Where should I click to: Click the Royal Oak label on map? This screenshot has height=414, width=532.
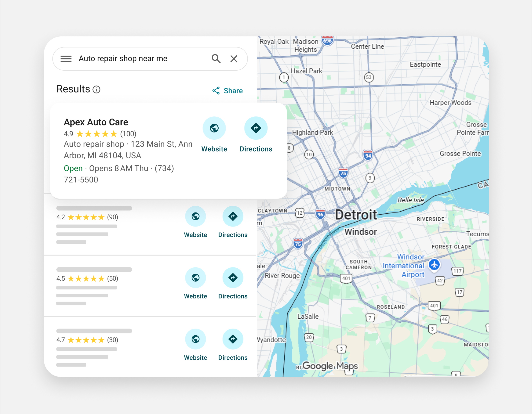[x=274, y=42]
